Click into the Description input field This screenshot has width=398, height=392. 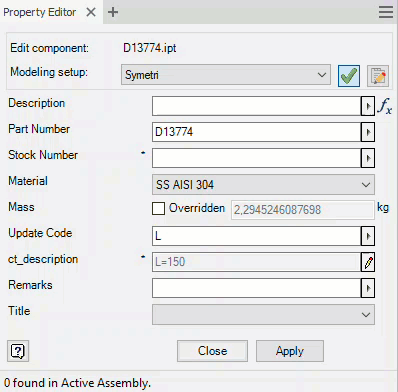click(257, 106)
